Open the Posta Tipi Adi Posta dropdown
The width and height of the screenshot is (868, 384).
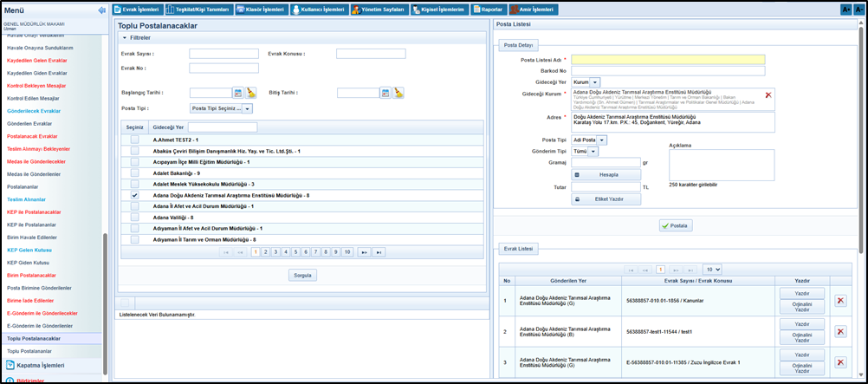pos(589,140)
